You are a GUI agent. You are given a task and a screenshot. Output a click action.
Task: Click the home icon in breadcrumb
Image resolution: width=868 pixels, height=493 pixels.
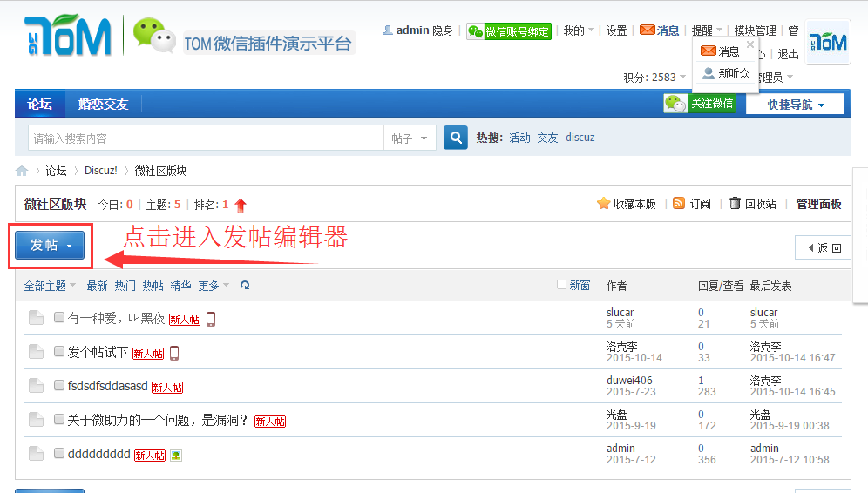point(22,171)
